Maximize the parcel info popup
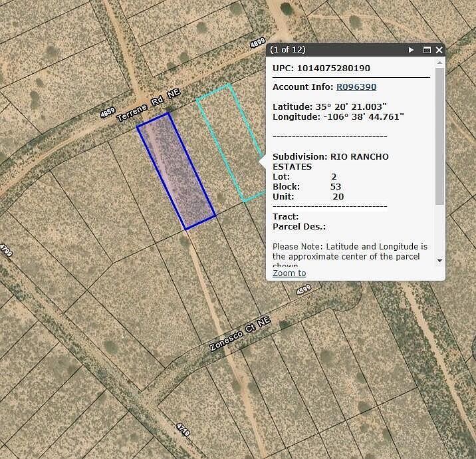 (x=427, y=50)
